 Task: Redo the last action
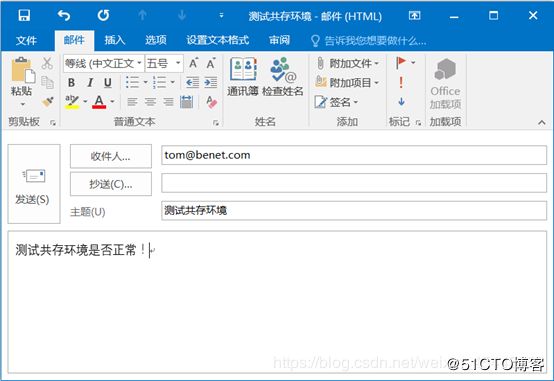(104, 16)
